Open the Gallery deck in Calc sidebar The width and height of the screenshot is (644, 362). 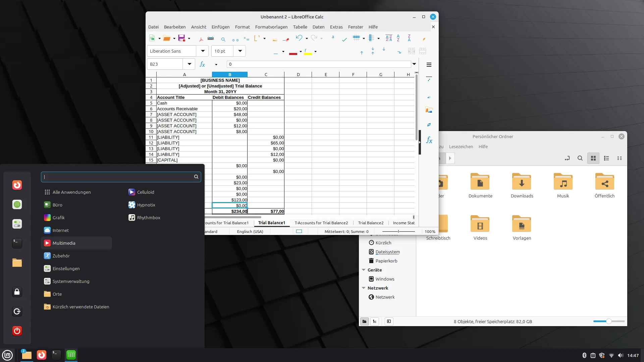429,110
